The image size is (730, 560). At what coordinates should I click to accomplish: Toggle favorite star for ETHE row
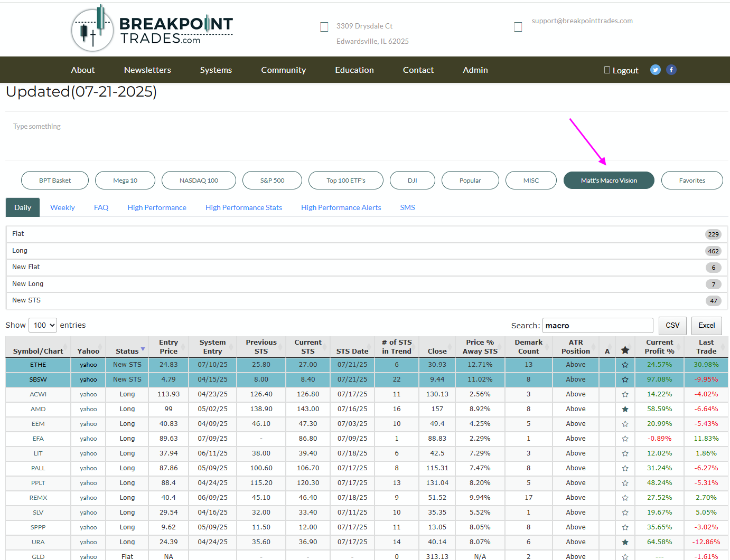(625, 365)
